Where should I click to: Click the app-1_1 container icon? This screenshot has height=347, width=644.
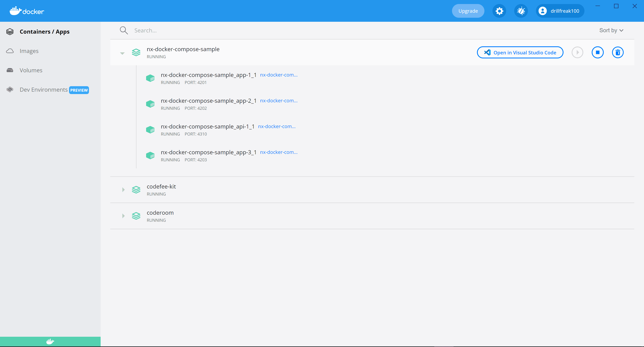150,78
